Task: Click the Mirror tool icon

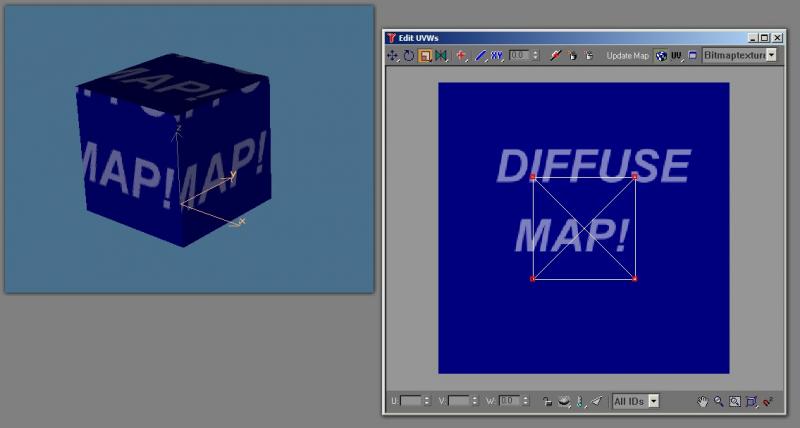Action: point(441,56)
